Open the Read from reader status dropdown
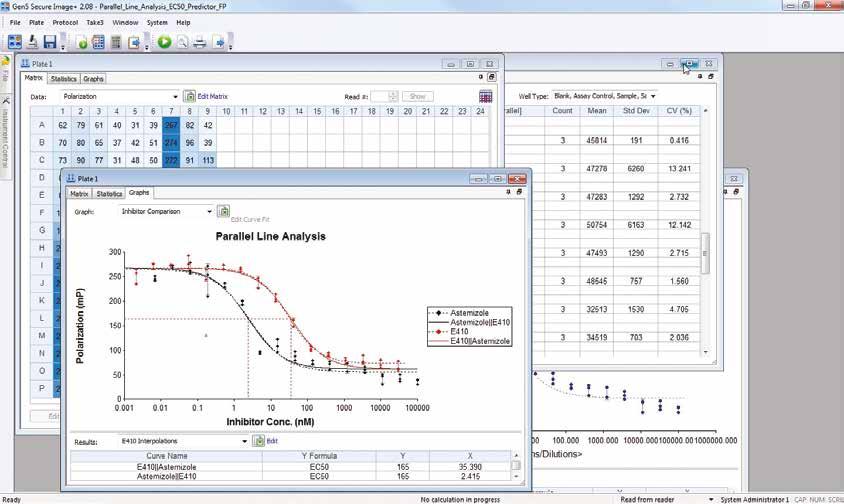 [711, 500]
